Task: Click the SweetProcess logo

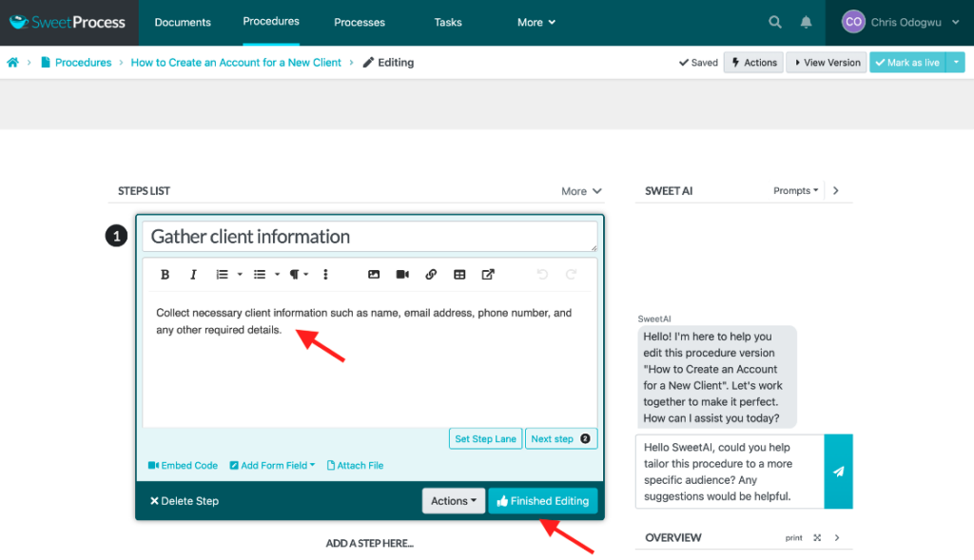Action: [68, 23]
